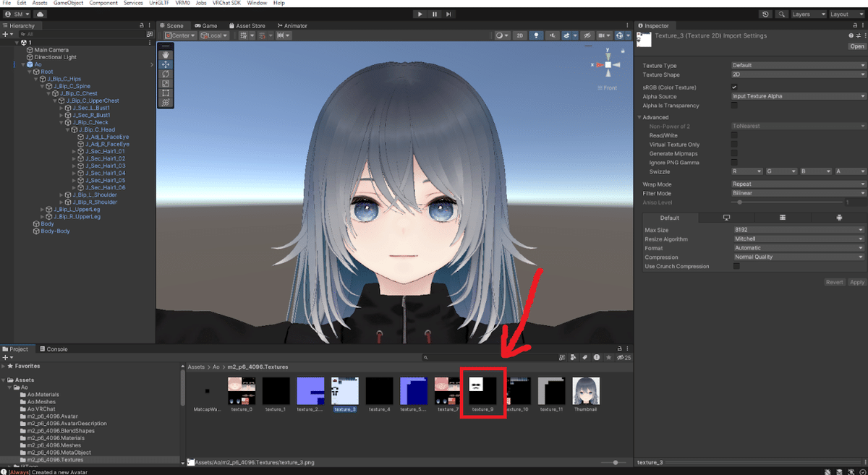The width and height of the screenshot is (868, 475).
Task: Click the Apply button
Action: point(856,283)
